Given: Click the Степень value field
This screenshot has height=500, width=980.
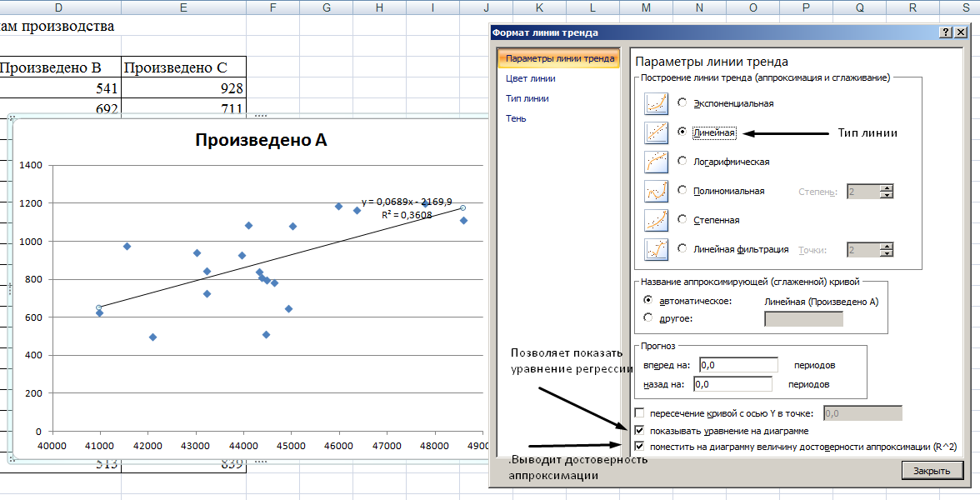Looking at the screenshot, I should [x=863, y=192].
